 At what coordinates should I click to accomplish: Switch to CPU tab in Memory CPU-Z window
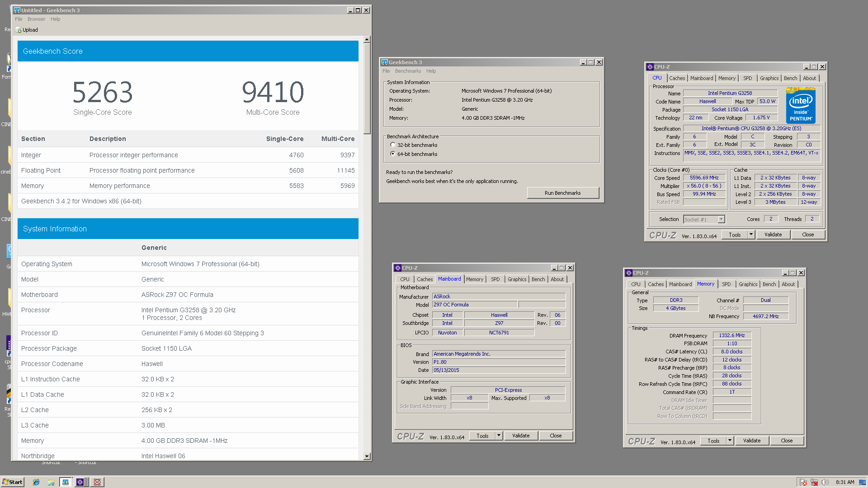636,284
